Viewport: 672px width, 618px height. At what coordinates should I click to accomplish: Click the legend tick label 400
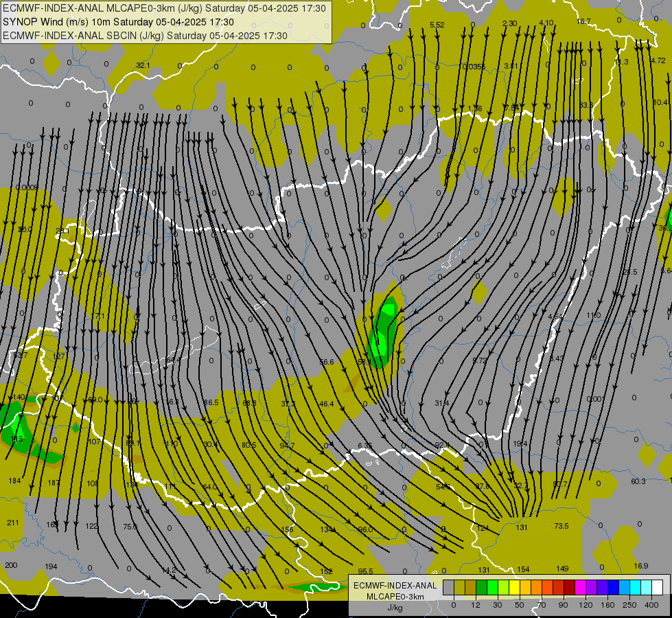click(651, 605)
